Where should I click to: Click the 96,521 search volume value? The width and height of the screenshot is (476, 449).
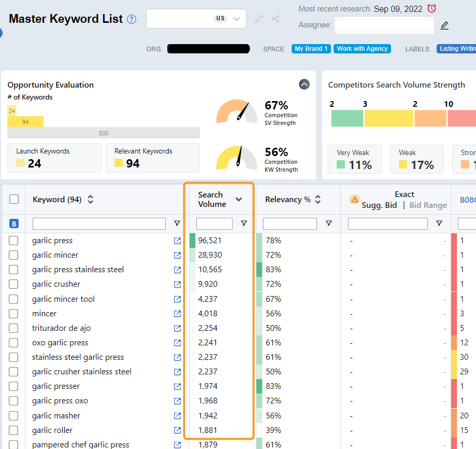pyautogui.click(x=210, y=241)
